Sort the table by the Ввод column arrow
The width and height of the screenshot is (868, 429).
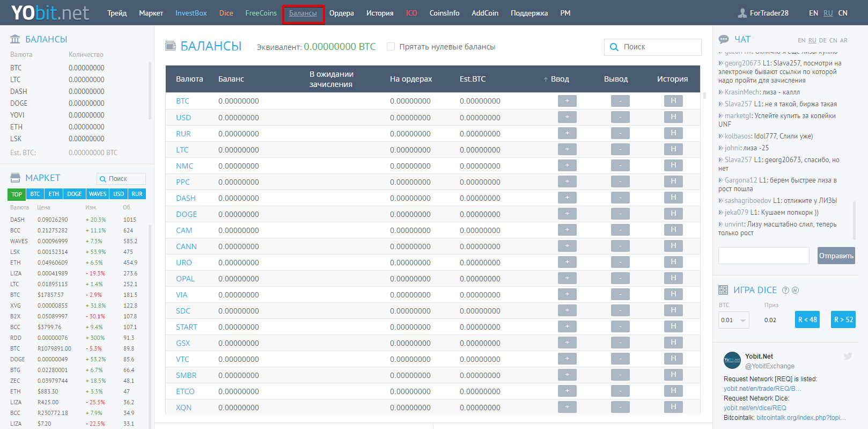546,79
